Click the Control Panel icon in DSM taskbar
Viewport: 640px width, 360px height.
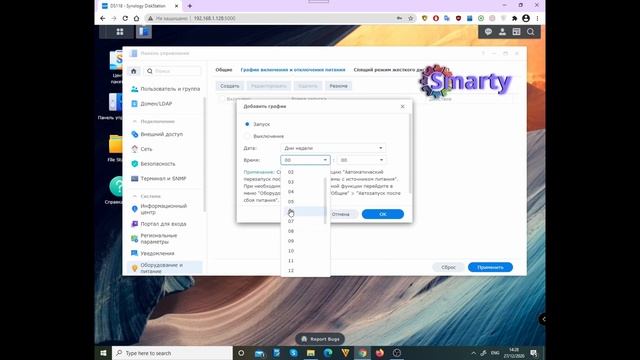tap(144, 32)
